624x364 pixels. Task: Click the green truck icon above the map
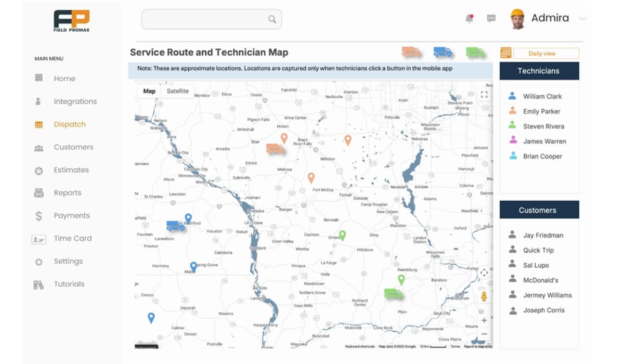(475, 52)
